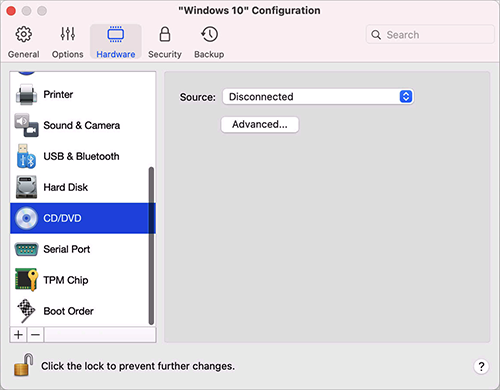Click the Backup clock icon

[209, 34]
